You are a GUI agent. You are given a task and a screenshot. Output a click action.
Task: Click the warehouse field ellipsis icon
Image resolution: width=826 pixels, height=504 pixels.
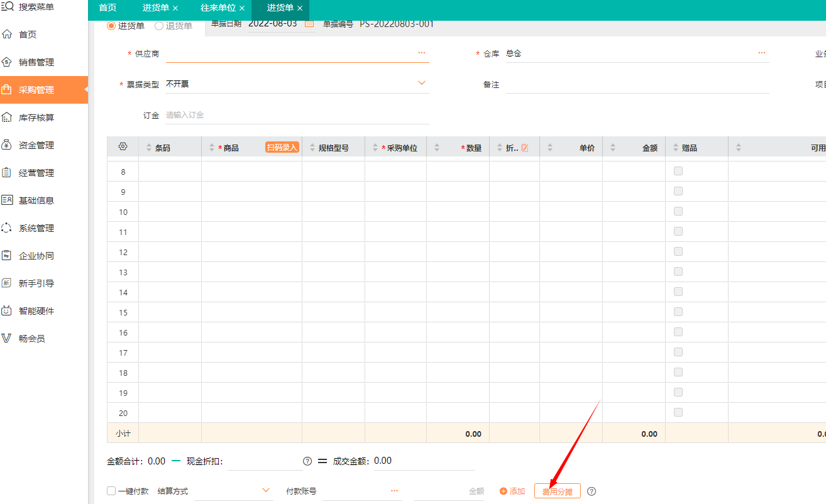[x=761, y=53]
